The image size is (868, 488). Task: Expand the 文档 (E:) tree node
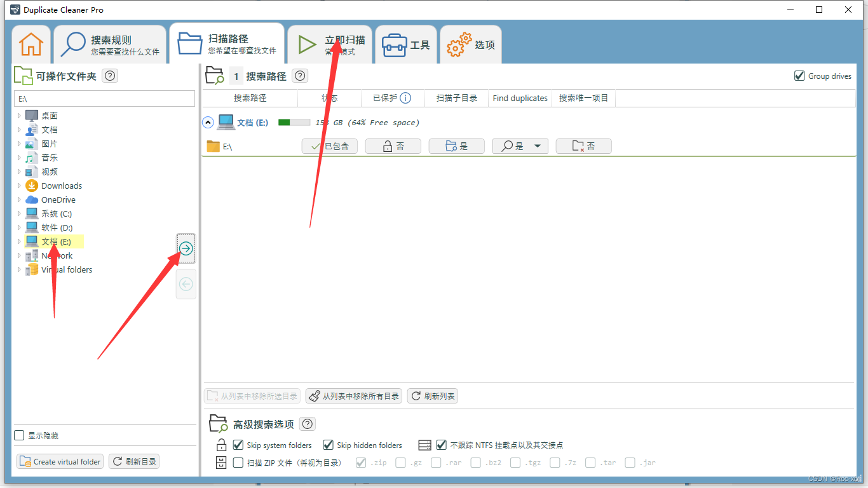[x=19, y=241]
